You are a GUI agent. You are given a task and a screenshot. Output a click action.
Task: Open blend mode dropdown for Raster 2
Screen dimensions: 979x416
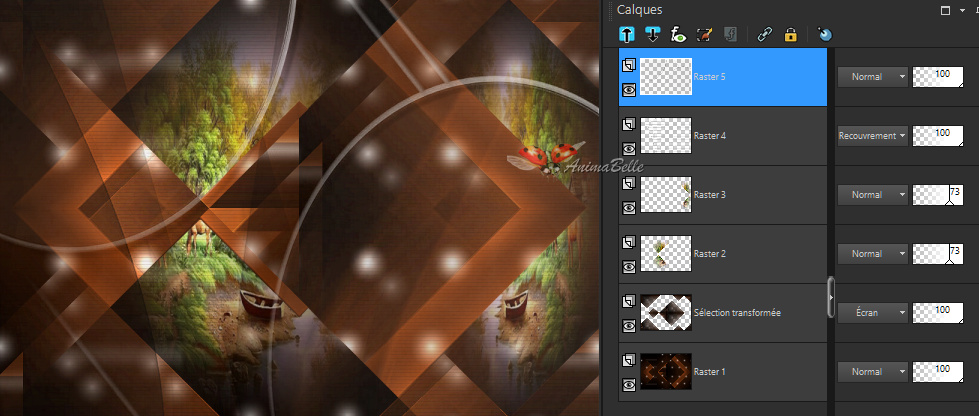click(872, 254)
